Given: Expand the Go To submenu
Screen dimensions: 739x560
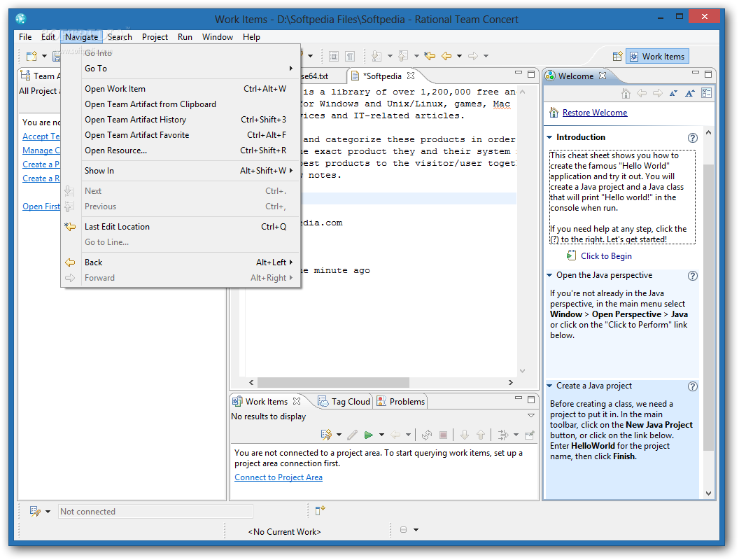Looking at the screenshot, I should coord(181,69).
